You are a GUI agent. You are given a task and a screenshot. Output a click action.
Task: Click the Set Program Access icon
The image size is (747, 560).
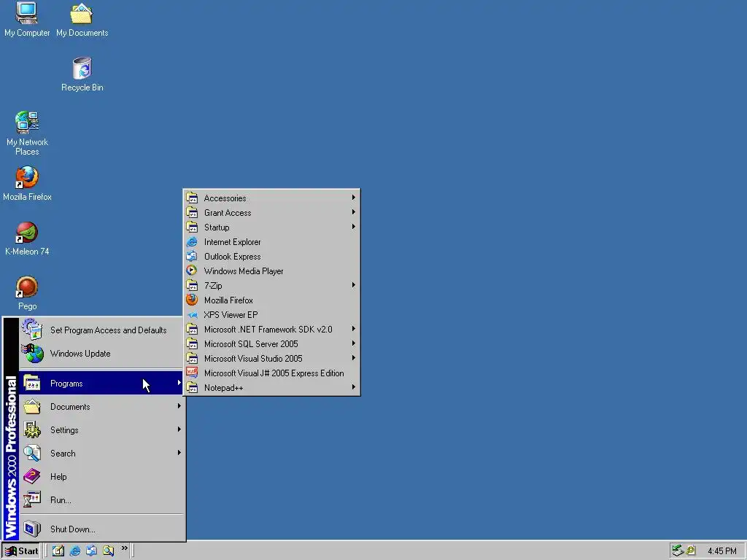coord(32,330)
